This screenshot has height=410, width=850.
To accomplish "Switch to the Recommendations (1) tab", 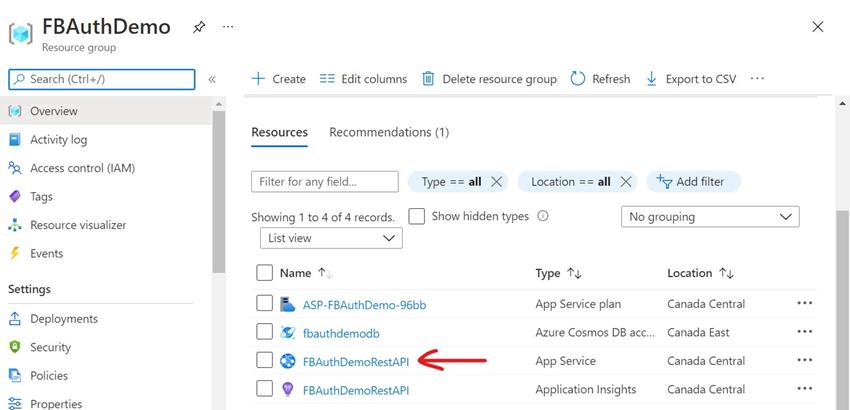I will [389, 132].
